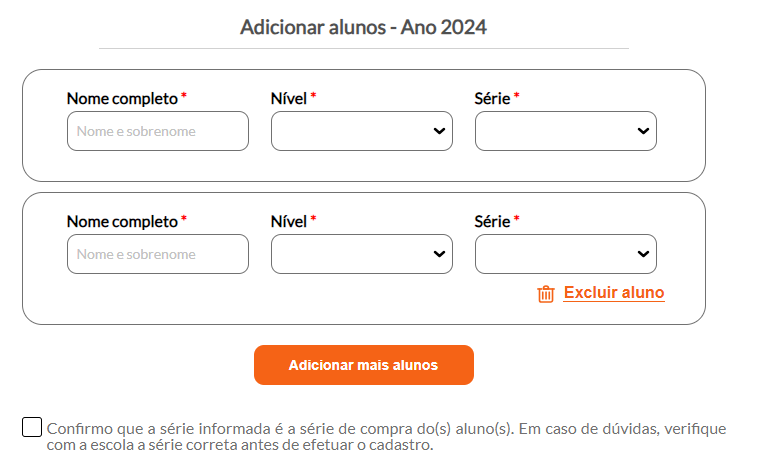
Task: Click the Nível label in the first card
Action: 289,98
